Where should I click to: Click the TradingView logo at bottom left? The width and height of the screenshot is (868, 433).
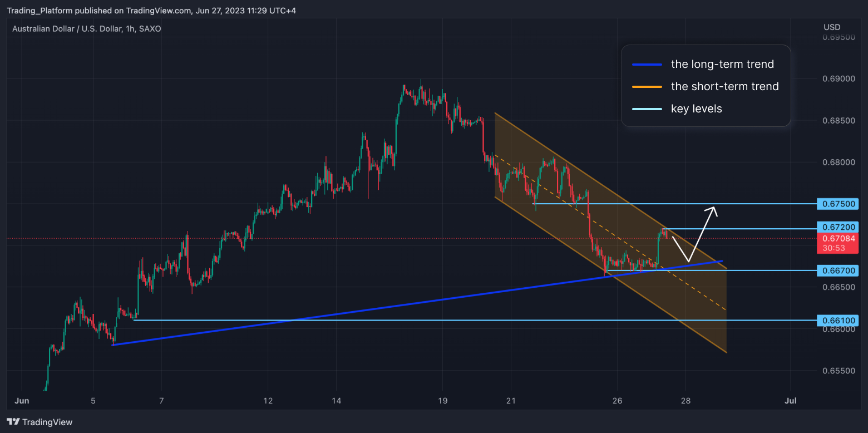click(x=40, y=422)
